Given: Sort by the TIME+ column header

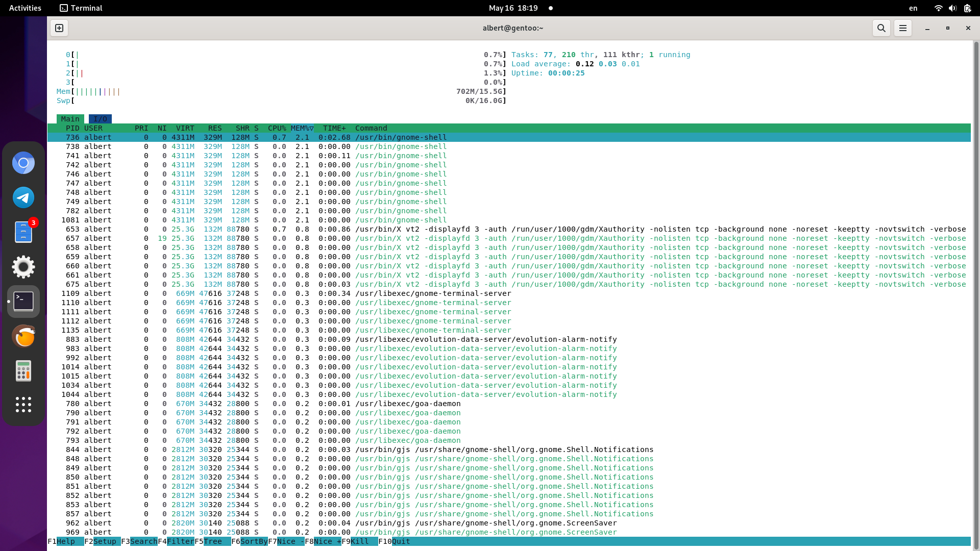Looking at the screenshot, I should pos(334,128).
